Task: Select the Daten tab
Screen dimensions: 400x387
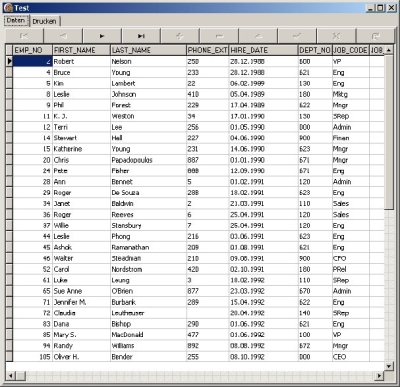Action: [16, 21]
